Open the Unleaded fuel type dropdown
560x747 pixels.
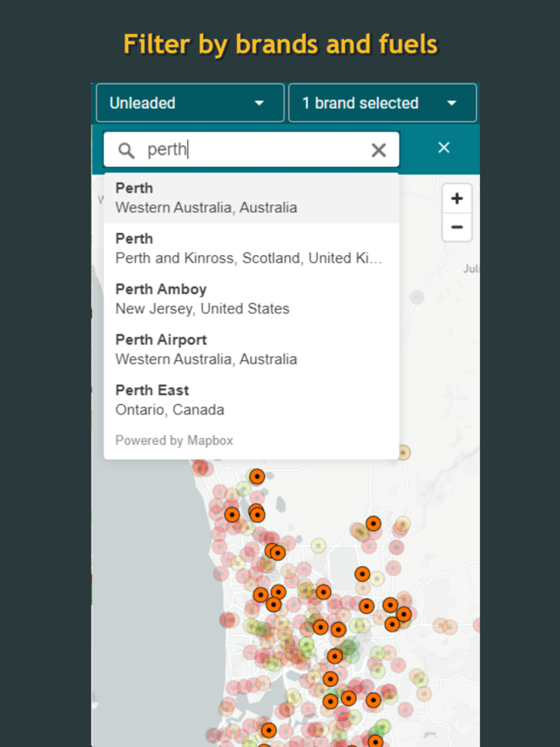[190, 103]
